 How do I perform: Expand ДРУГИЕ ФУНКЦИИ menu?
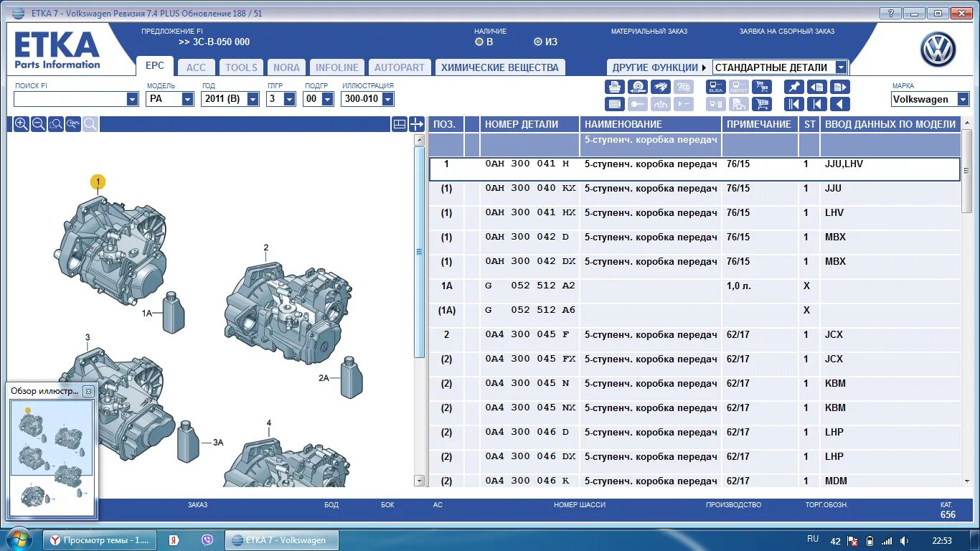[659, 67]
